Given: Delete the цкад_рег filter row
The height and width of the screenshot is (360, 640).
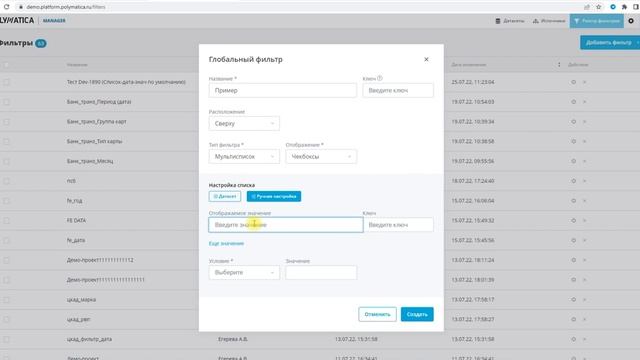Looking at the screenshot, I should (x=584, y=319).
